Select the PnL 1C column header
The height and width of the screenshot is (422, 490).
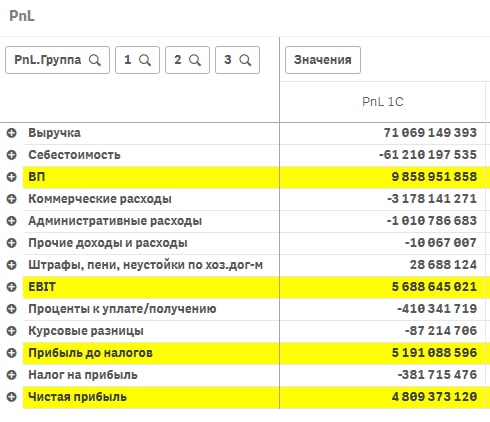(383, 102)
